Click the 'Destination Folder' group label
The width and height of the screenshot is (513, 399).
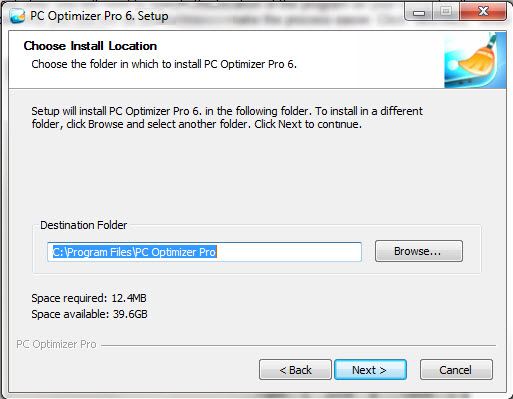84,225
